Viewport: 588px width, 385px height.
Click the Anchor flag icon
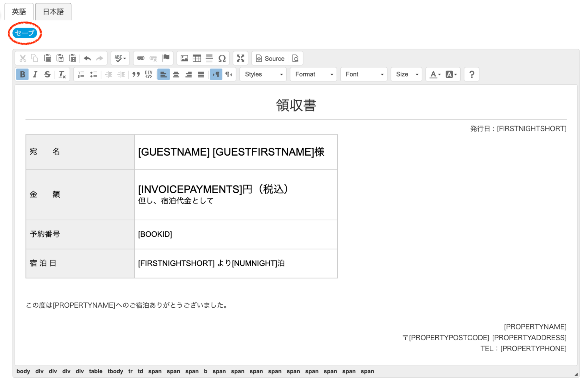166,58
